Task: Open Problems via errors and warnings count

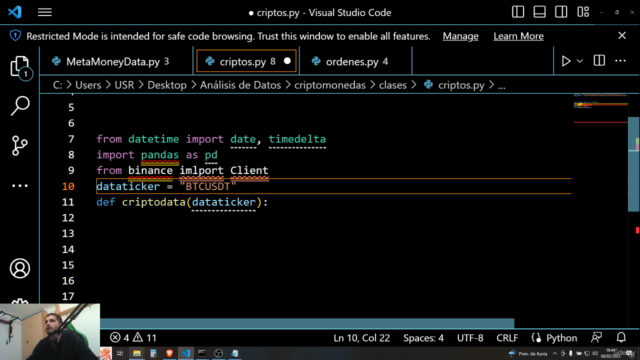Action: point(133,338)
